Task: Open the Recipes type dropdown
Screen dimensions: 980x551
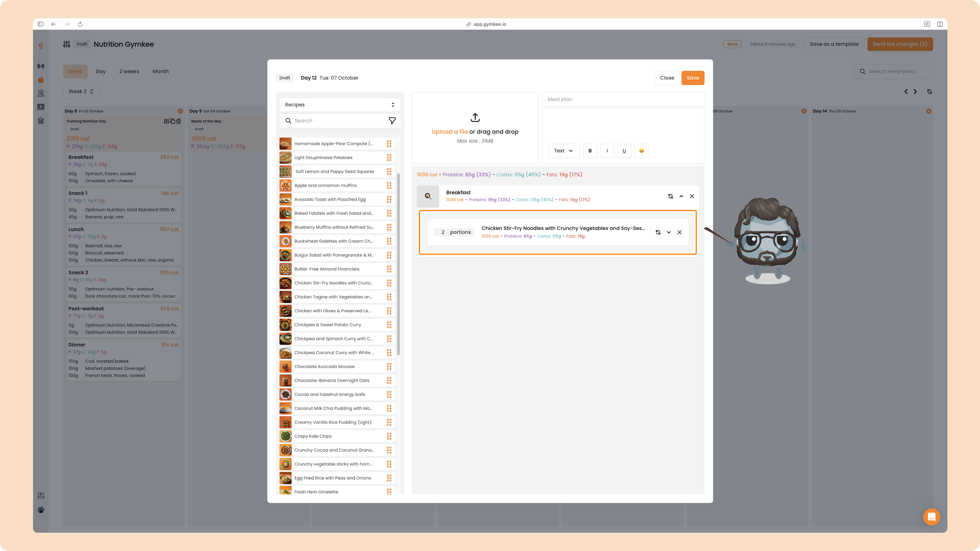Action: [340, 105]
